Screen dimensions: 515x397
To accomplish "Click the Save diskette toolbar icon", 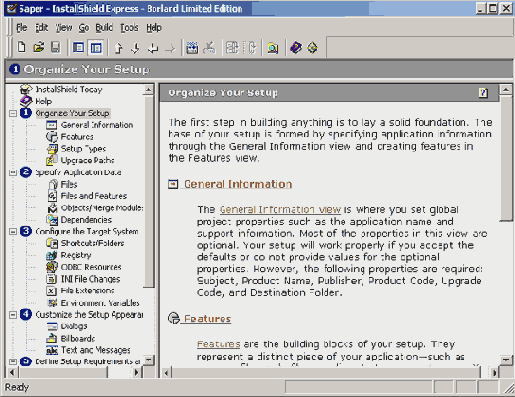I will (x=56, y=47).
